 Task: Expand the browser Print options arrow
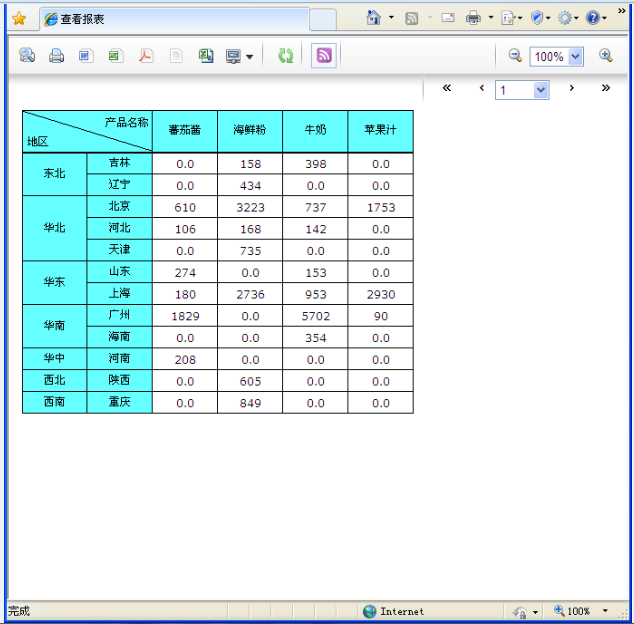491,17
